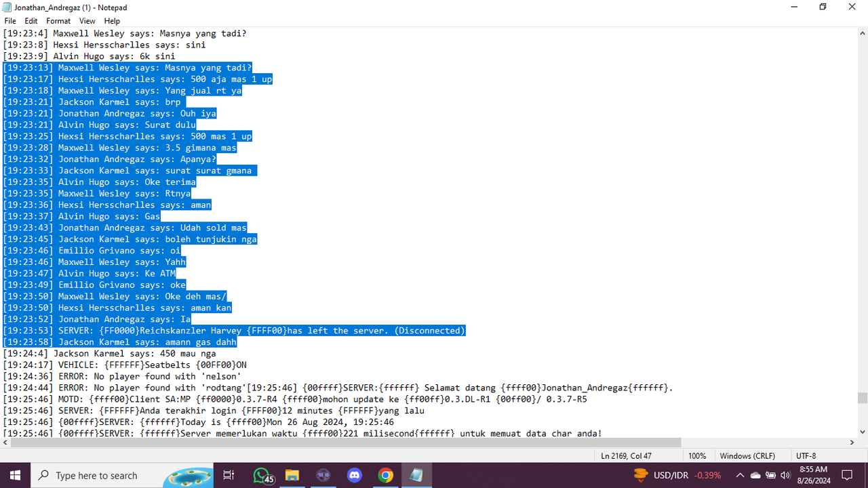Click line "No player found with 'nelson'"
This screenshot has height=488, width=868.
click(x=122, y=376)
